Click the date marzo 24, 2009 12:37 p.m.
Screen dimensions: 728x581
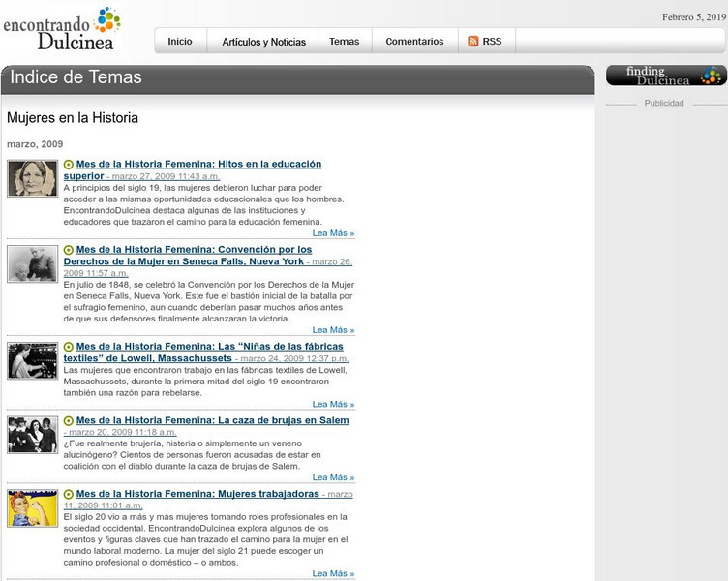[x=295, y=358]
